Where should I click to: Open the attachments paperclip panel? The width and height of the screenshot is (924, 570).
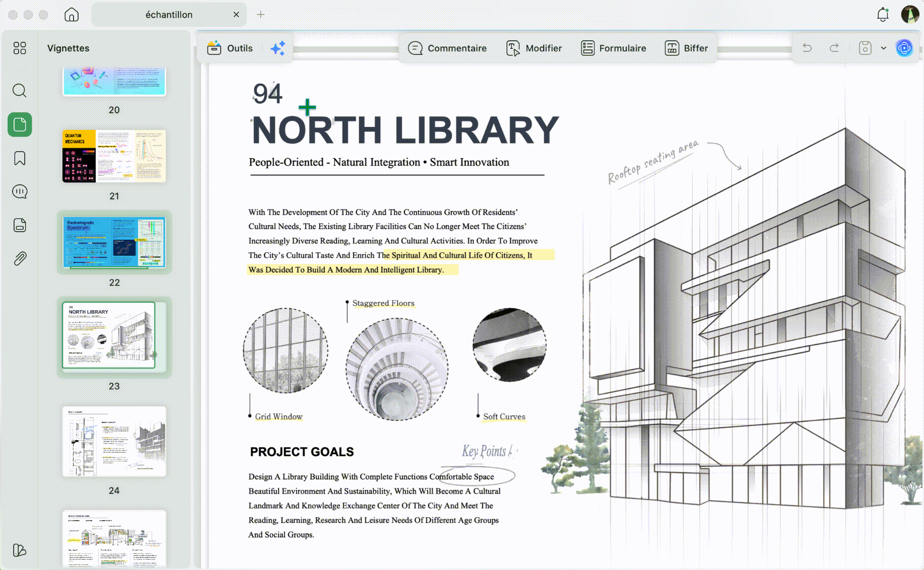pos(20,259)
